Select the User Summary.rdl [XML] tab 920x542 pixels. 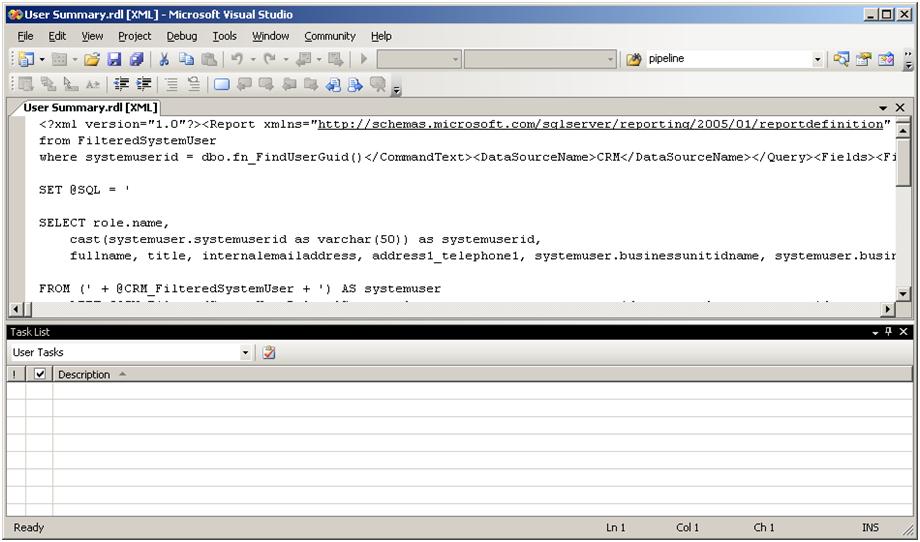[90, 108]
